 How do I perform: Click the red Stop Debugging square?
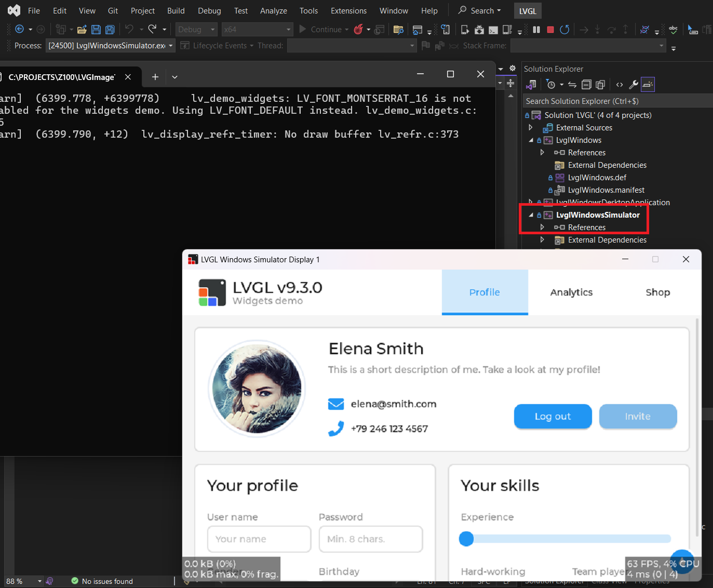pos(550,30)
